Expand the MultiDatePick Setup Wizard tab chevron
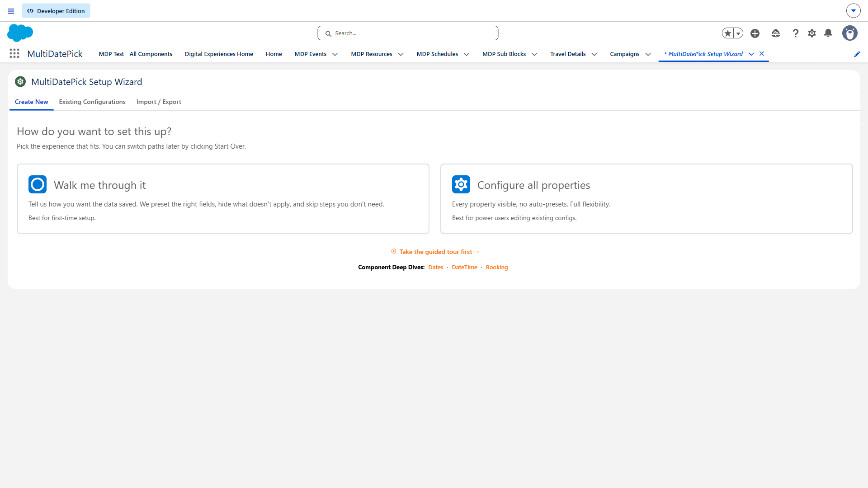This screenshot has height=488, width=868. pyautogui.click(x=751, y=54)
